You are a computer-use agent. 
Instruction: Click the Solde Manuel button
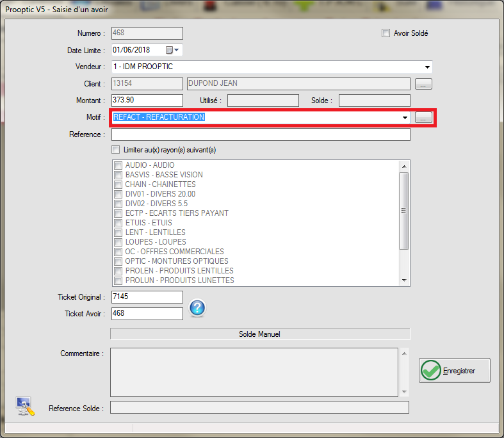click(260, 334)
